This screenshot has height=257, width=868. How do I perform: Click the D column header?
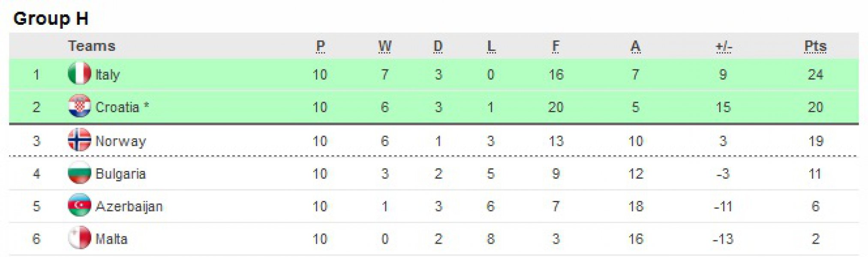(438, 46)
